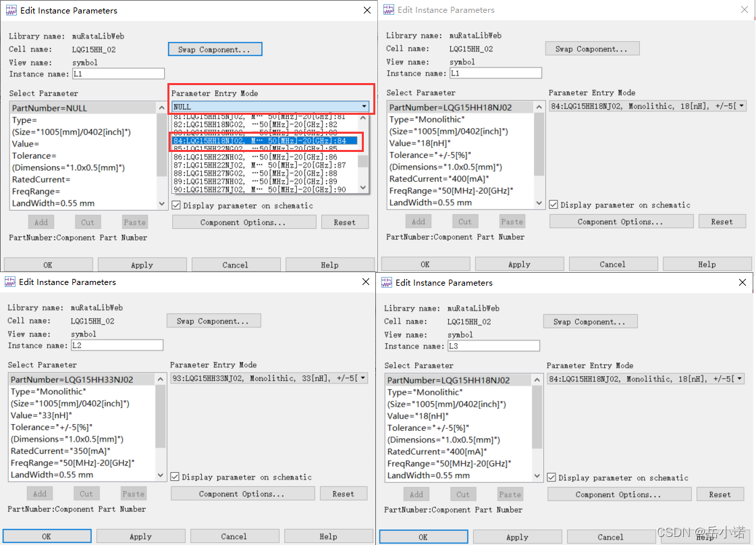Screen dimensions: 756x545
Task: Toggle Display parameter on schematic in L3 dialog
Action: click(x=551, y=477)
